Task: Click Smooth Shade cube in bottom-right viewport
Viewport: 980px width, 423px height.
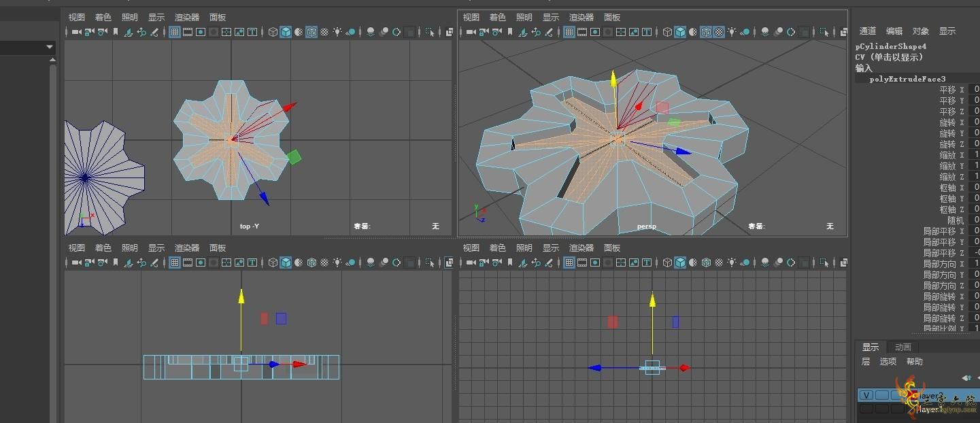Action: [x=680, y=263]
